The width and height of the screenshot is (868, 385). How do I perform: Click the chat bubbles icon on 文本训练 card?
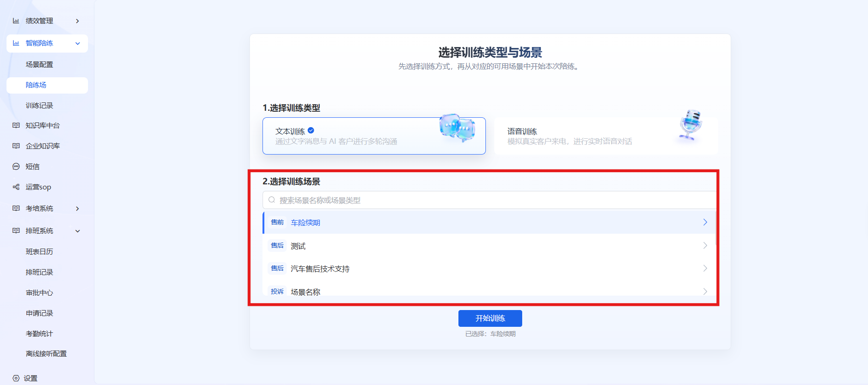[x=458, y=127]
